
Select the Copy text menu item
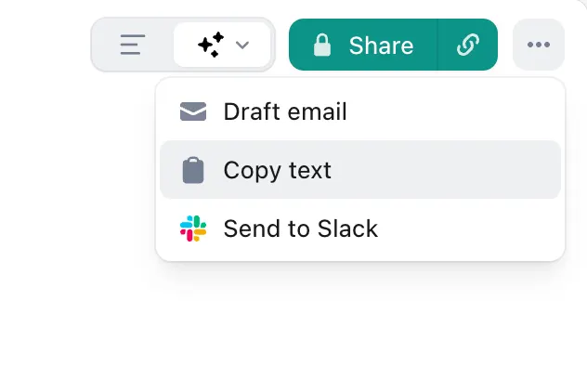coord(360,170)
